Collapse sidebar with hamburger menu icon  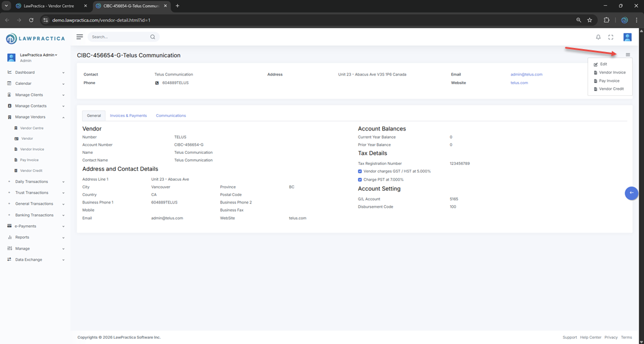point(80,37)
